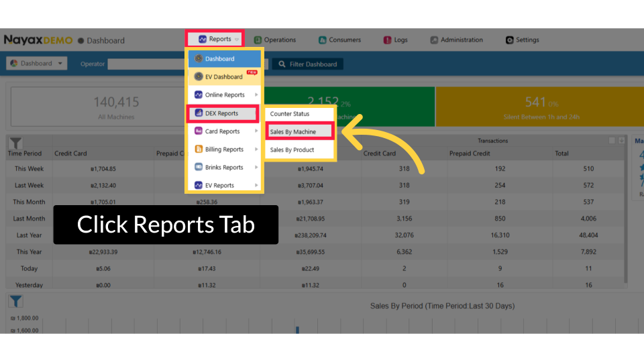
Task: Click the table download icon
Action: click(x=621, y=140)
